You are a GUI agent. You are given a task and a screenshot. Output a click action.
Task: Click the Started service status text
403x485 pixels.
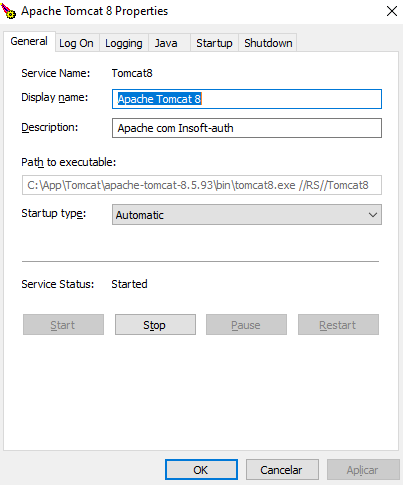pos(129,284)
